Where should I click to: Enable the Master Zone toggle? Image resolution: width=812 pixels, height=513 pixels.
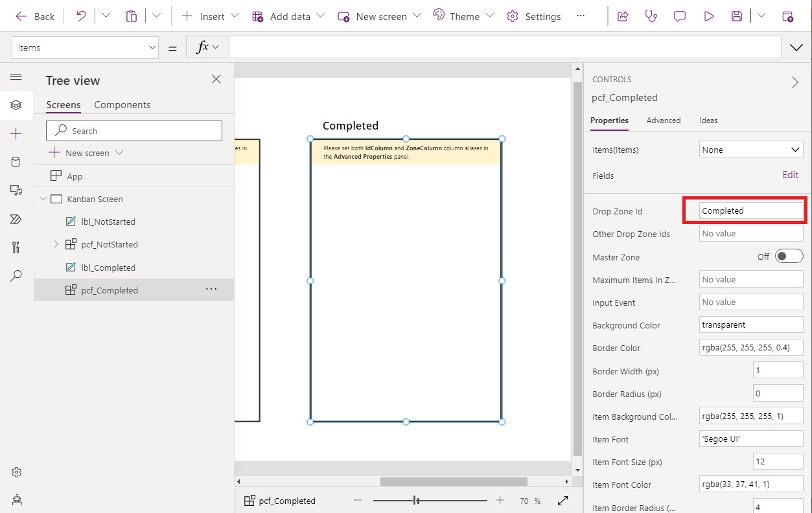[788, 256]
